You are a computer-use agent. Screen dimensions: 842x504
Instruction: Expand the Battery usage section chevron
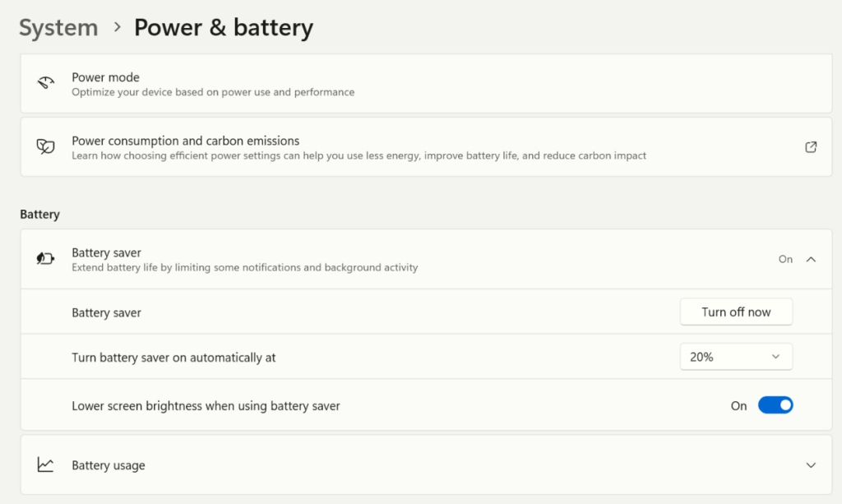[x=811, y=465]
